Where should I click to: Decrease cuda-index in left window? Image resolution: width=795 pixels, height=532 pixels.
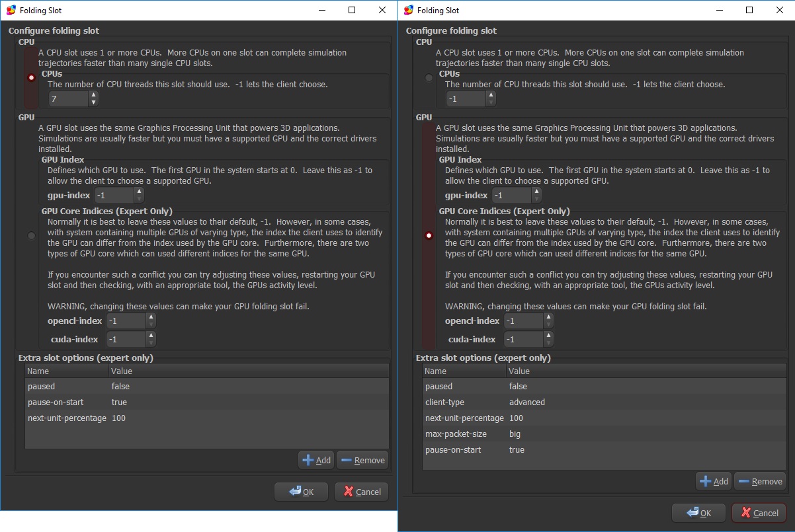[151, 343]
